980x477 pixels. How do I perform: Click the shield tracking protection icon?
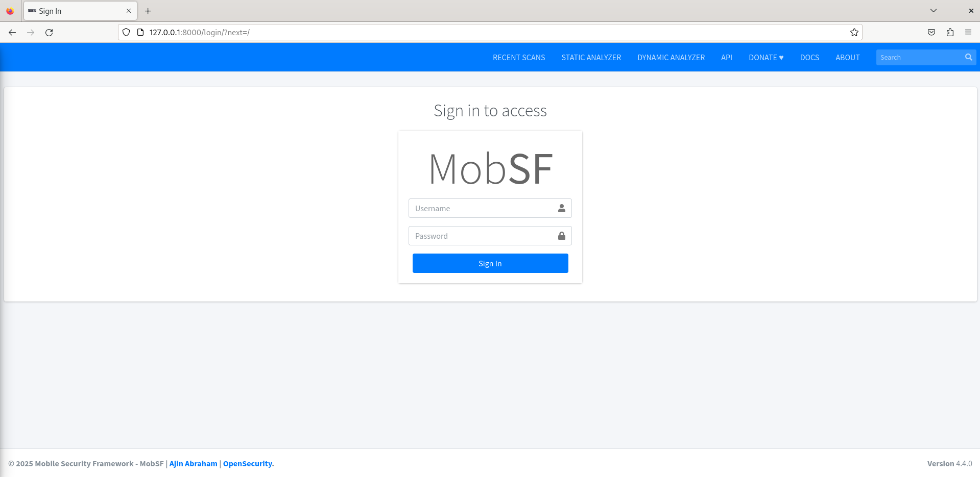(x=126, y=33)
